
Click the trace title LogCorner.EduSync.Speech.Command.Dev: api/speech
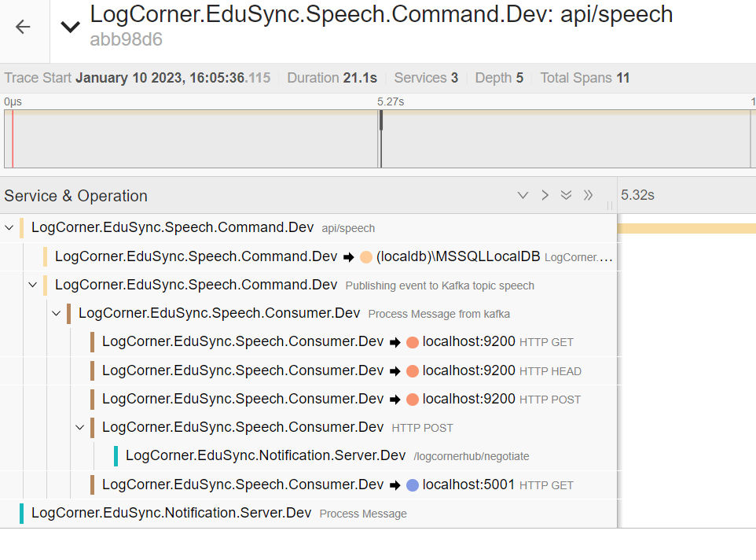381,14
